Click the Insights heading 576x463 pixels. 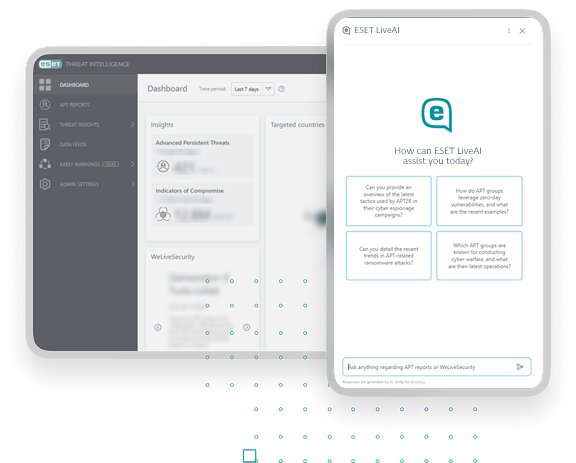pyautogui.click(x=162, y=125)
